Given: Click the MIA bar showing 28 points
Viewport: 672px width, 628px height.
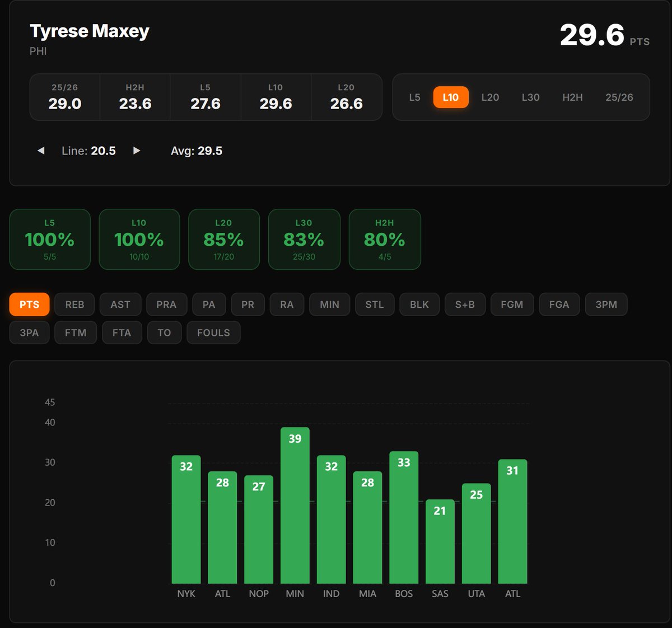Looking at the screenshot, I should 367,528.
